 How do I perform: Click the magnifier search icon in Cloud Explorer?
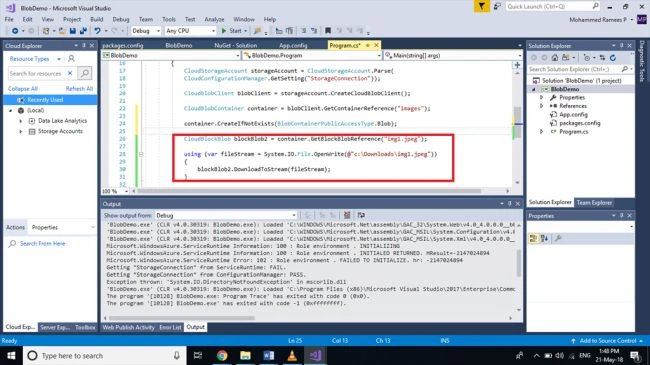click(85, 73)
